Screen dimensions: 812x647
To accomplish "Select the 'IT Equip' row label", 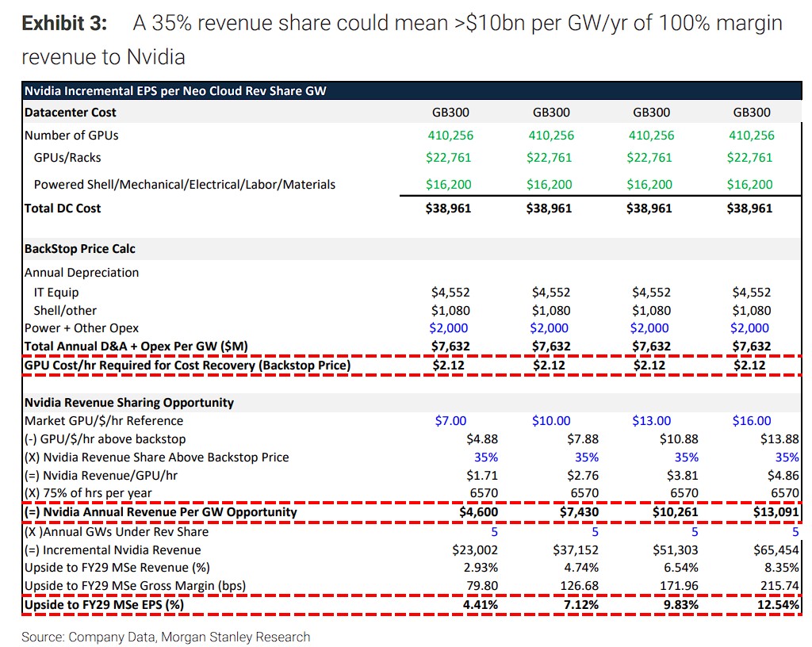I will (x=56, y=293).
